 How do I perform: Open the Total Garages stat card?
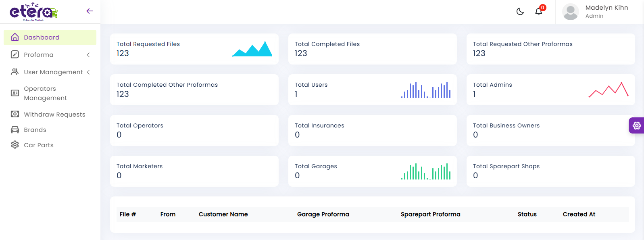[372, 171]
